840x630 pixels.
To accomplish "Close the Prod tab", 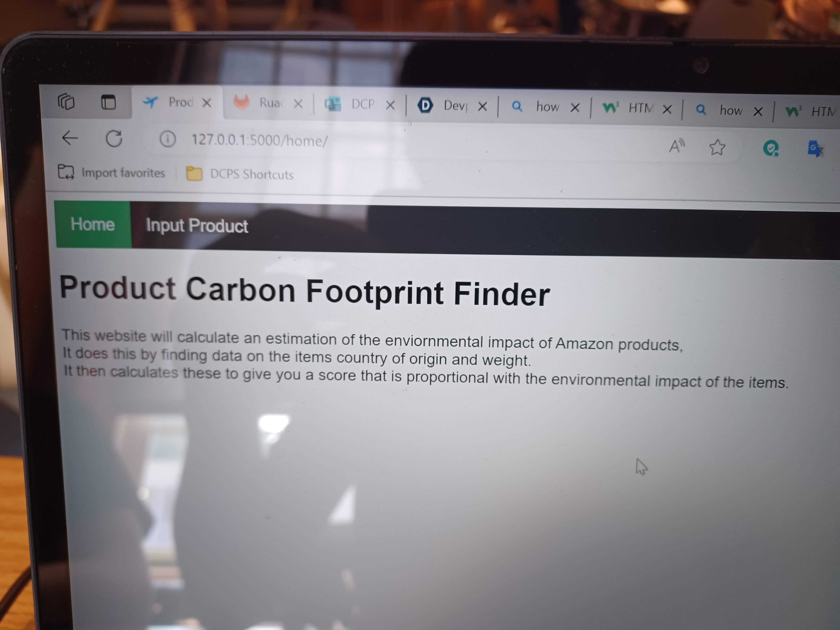I will [207, 103].
